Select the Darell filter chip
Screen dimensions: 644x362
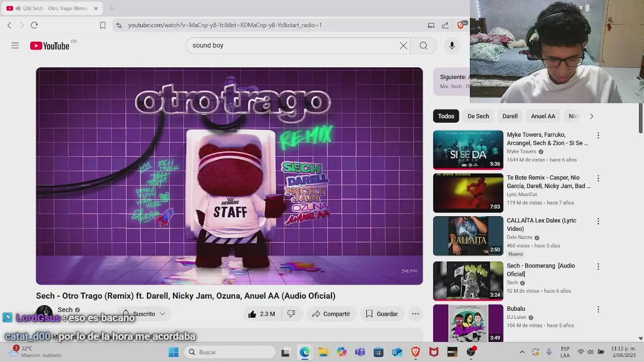[x=510, y=116]
